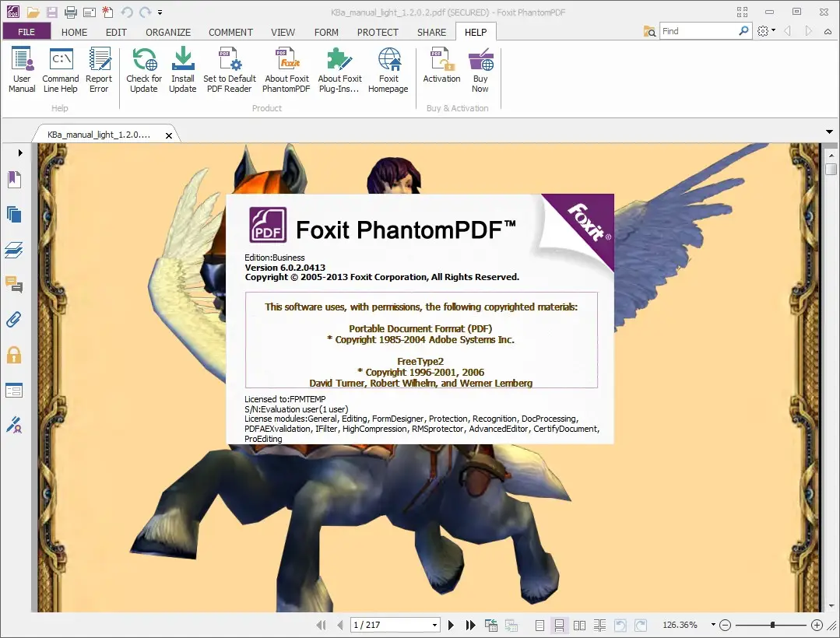The height and width of the screenshot is (638, 840).
Task: Open the page number dropdown
Action: point(434,625)
